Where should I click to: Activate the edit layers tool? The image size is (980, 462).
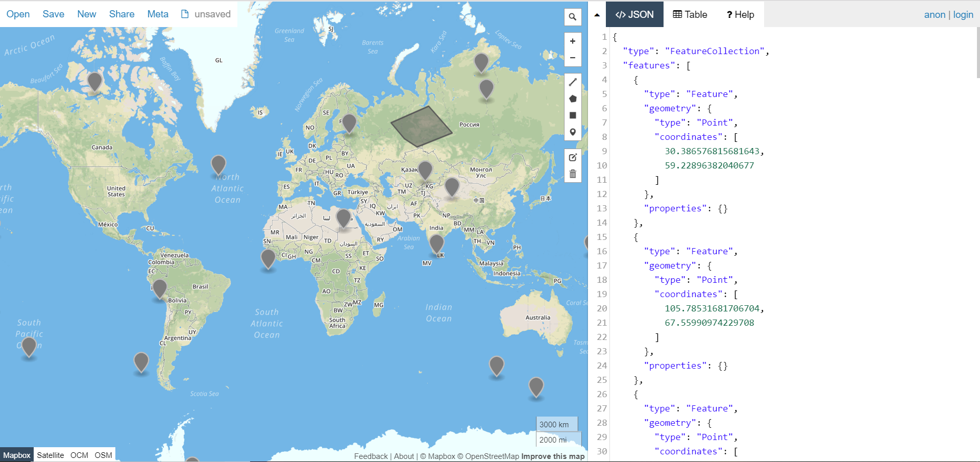(x=573, y=157)
